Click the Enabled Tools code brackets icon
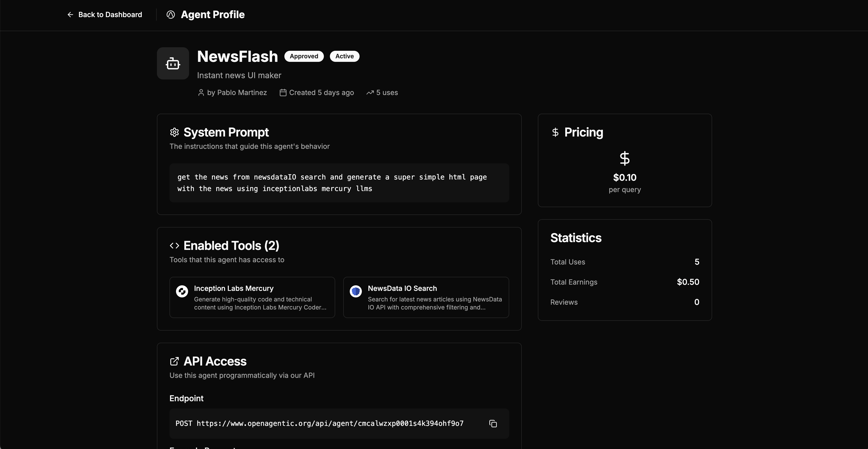 (174, 246)
